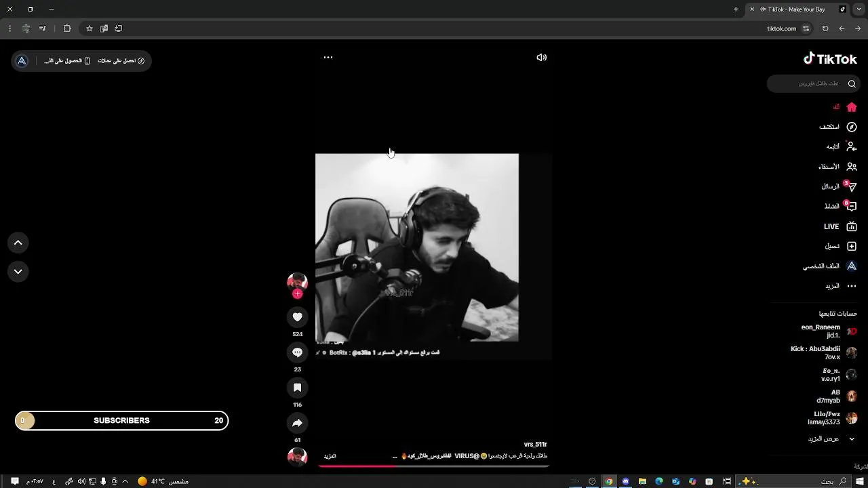
Task: Open site info icon beside tiktok.com
Action: 806,28
